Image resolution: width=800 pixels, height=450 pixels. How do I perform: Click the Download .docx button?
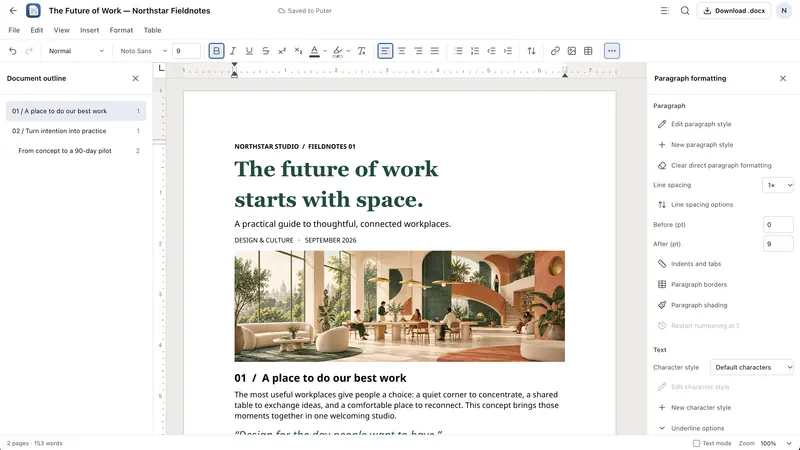[x=734, y=11]
